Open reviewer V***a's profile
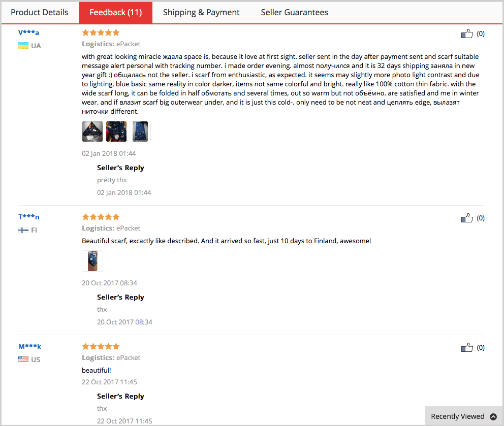This screenshot has width=504, height=426. pos(28,32)
